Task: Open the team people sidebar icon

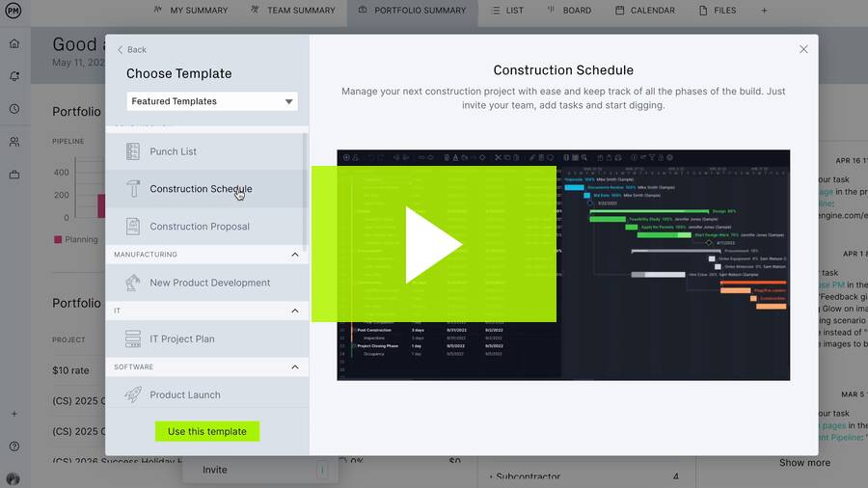Action: tap(14, 142)
